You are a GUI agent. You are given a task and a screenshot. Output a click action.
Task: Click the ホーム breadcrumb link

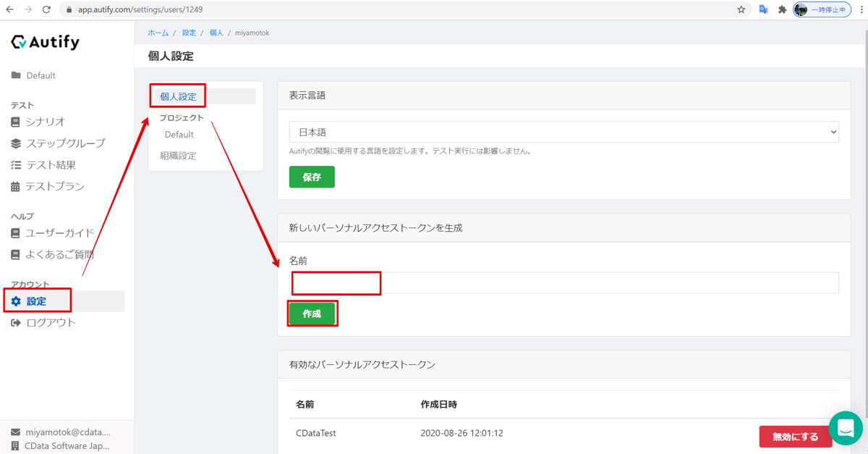coord(158,33)
